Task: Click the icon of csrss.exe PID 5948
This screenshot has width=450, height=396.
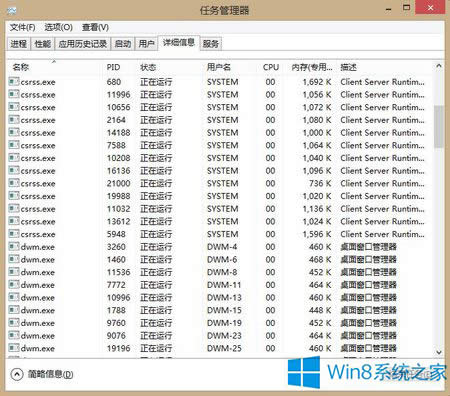Action: pyautogui.click(x=14, y=233)
